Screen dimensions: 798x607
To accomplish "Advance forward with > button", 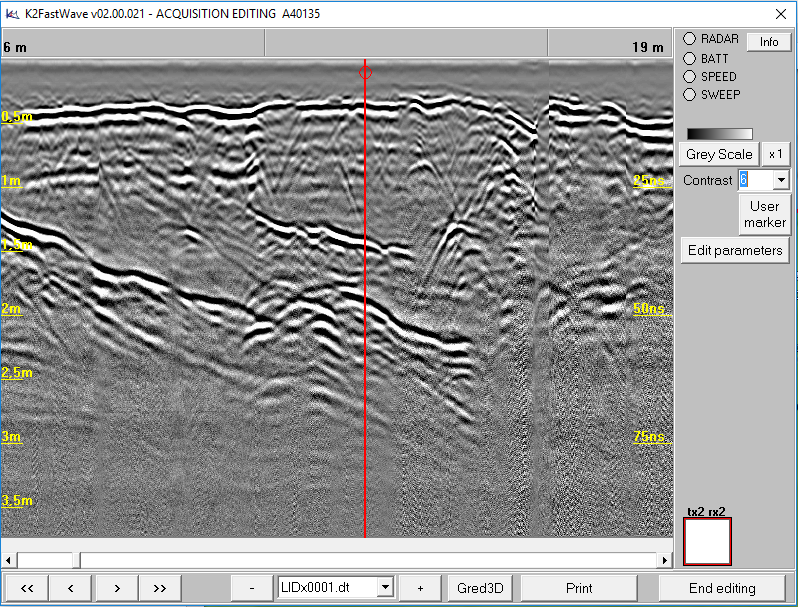I will tap(116, 588).
